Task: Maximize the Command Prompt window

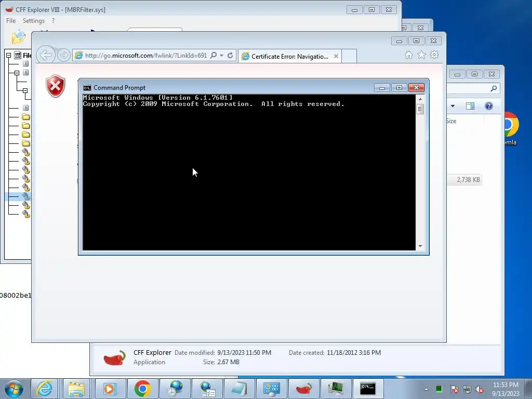Action: 399,87
